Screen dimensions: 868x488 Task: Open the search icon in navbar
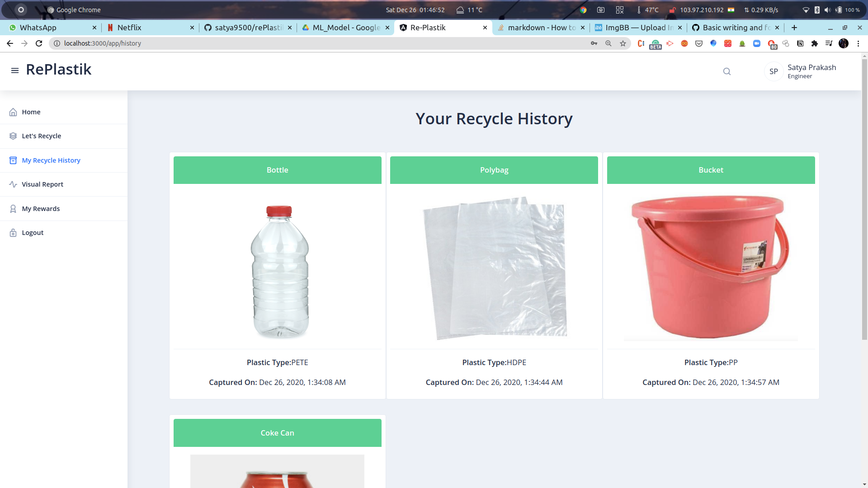[726, 71]
